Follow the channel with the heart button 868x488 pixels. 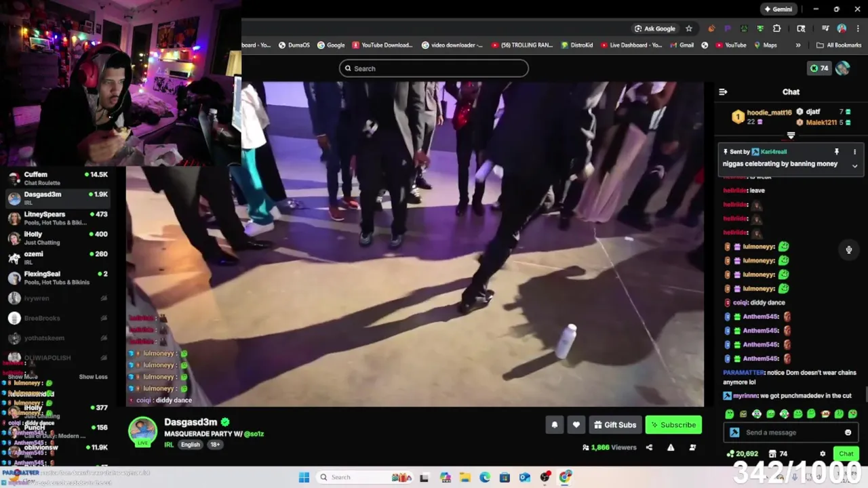tap(576, 425)
